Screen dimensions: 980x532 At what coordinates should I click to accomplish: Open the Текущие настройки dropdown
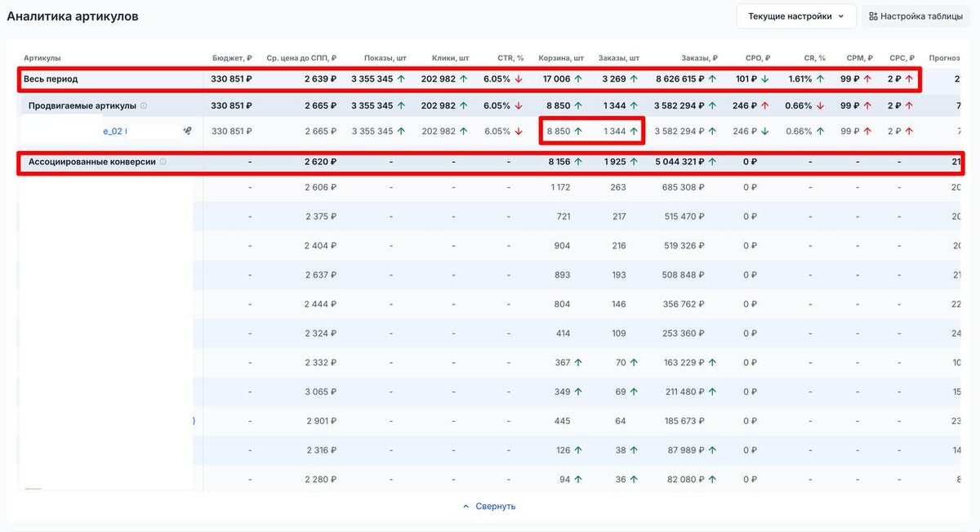[796, 16]
